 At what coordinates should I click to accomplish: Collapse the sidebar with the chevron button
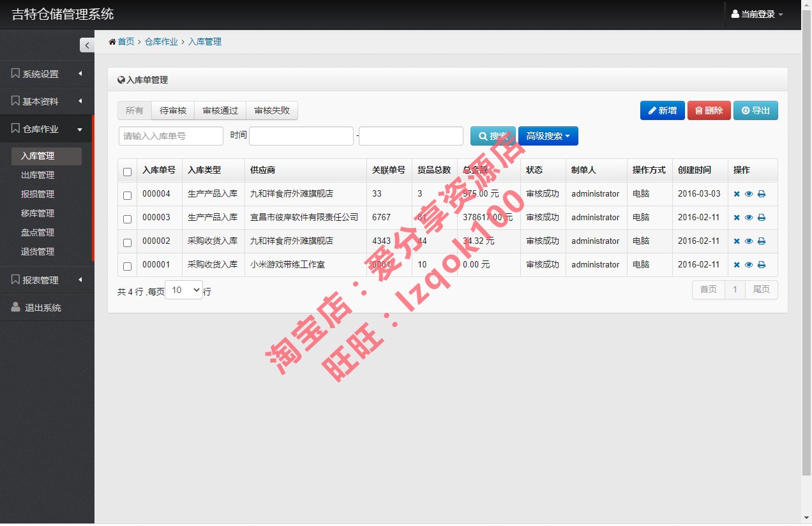coord(87,45)
